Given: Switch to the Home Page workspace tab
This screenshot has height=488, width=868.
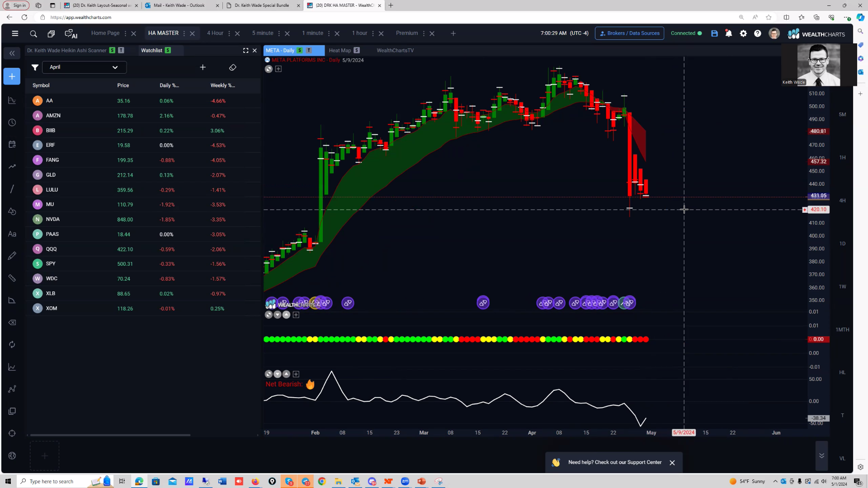Looking at the screenshot, I should tap(105, 33).
